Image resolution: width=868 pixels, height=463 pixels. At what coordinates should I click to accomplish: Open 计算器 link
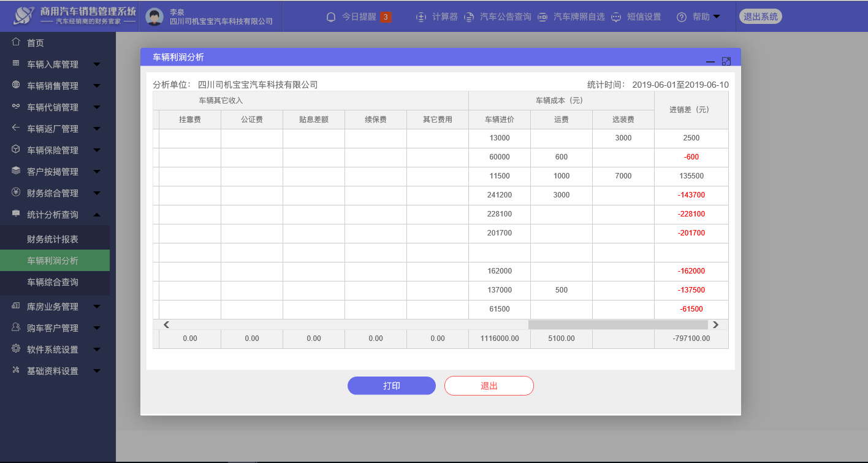click(445, 17)
